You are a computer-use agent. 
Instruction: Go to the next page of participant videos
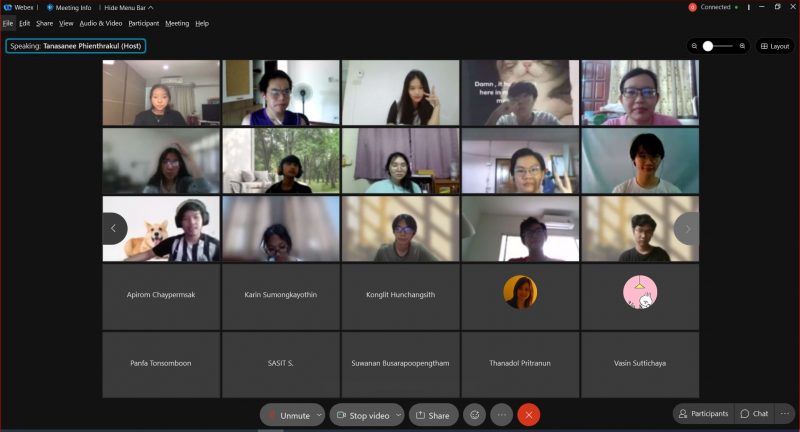pyautogui.click(x=687, y=229)
